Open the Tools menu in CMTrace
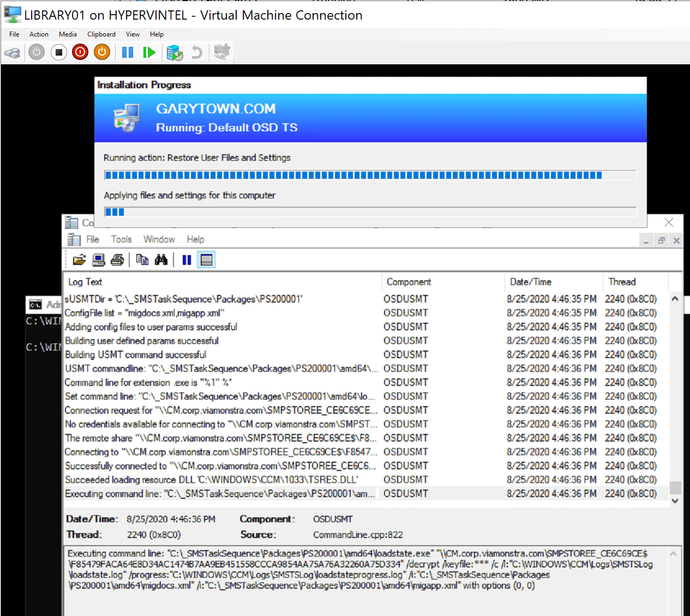 (121, 239)
